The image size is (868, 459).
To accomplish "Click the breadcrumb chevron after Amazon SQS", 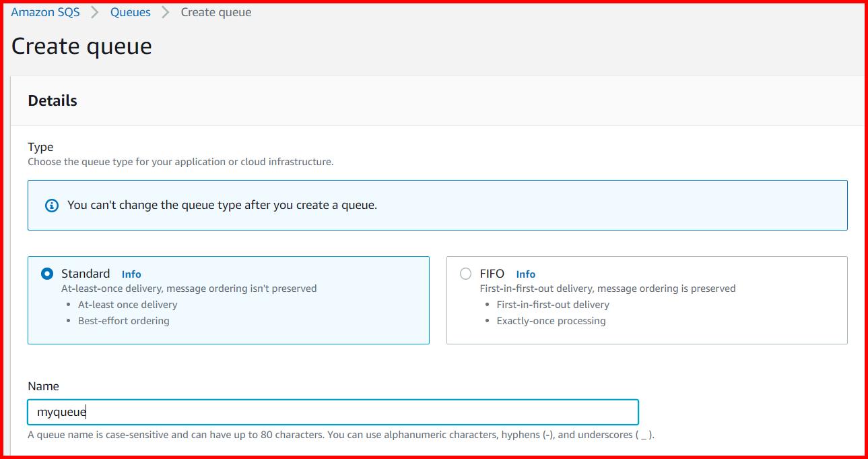I will [x=93, y=11].
